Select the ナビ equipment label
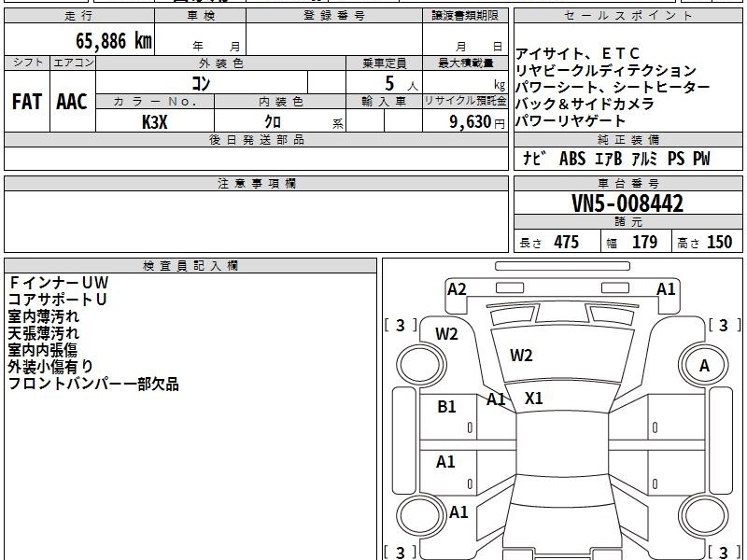This screenshot has width=747, height=560. [x=533, y=158]
